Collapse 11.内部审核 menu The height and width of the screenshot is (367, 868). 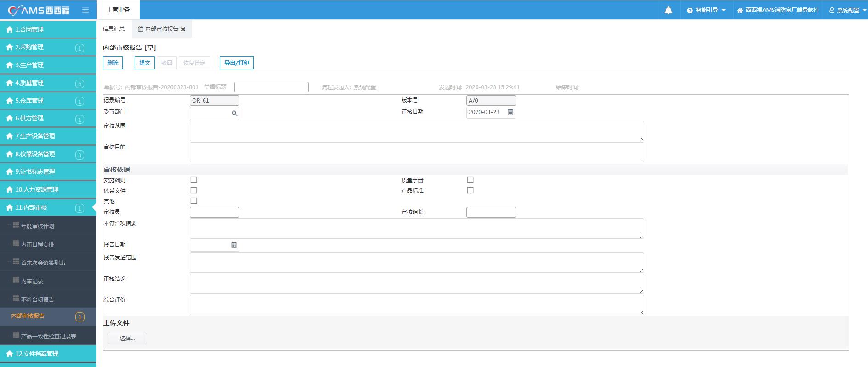point(48,207)
